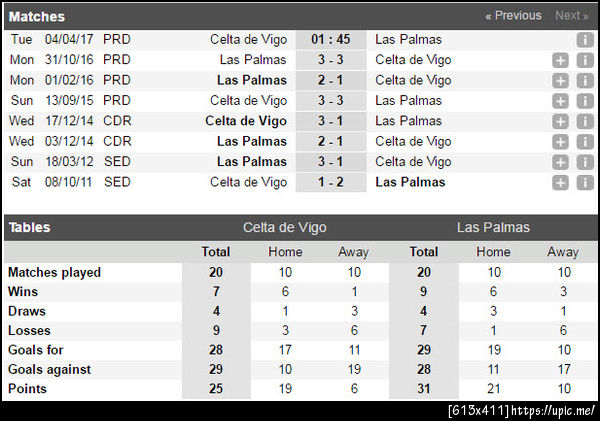Expand the 01/02/16 match row with plus

(x=561, y=81)
